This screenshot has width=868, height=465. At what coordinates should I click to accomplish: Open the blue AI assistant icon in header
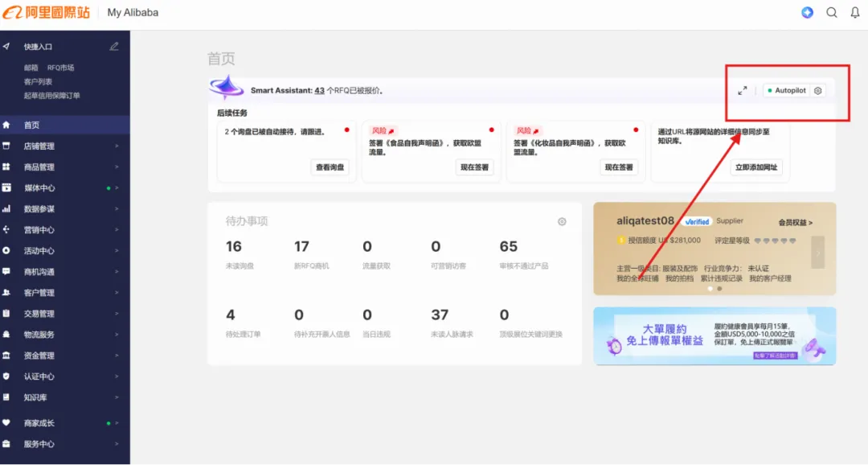pos(807,12)
